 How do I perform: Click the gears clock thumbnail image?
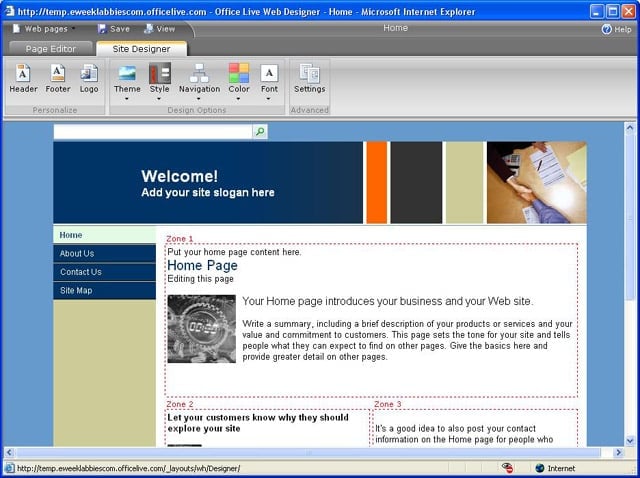click(202, 329)
